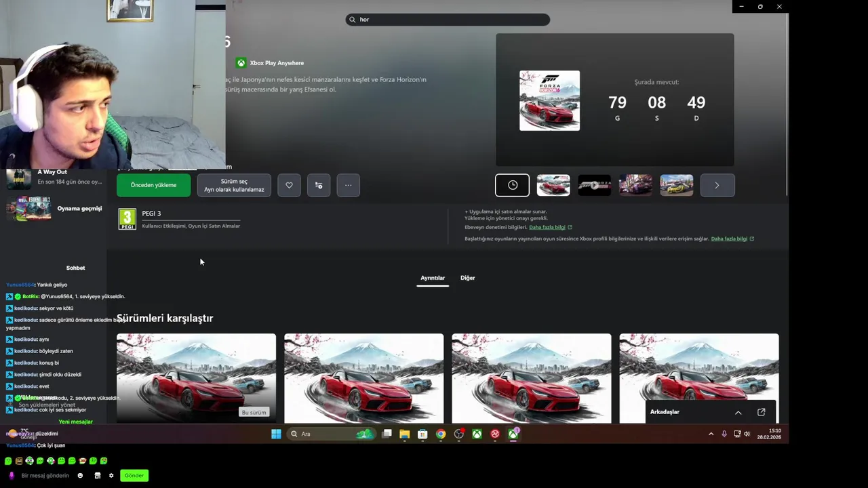The image size is (868, 488).
Task: Open the red circular app in taskbar
Action: (x=495, y=434)
